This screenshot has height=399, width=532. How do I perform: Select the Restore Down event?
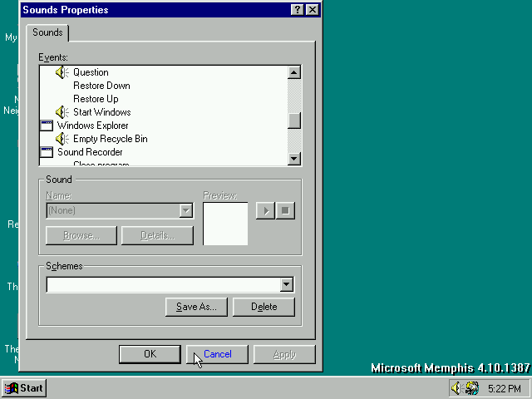point(101,86)
